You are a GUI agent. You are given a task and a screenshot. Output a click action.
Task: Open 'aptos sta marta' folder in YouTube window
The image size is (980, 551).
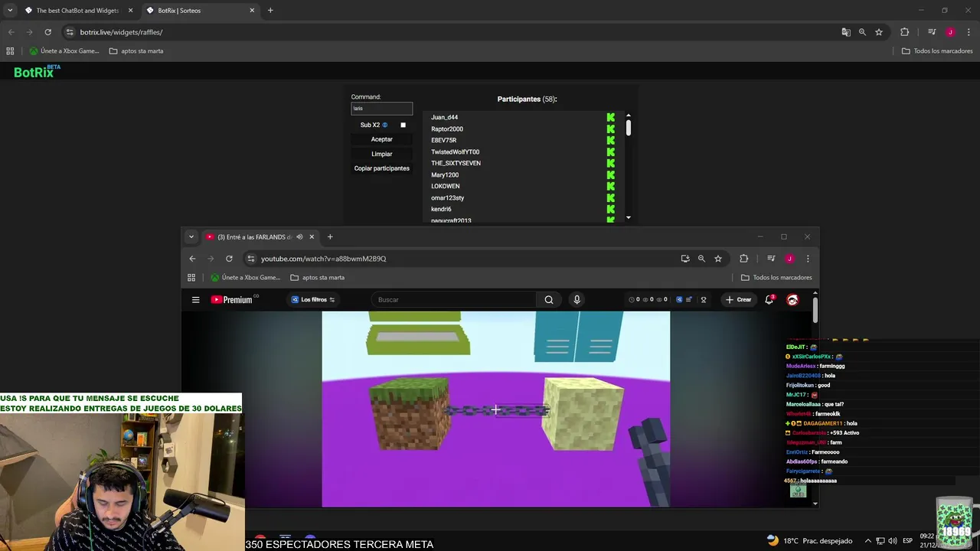click(x=317, y=278)
